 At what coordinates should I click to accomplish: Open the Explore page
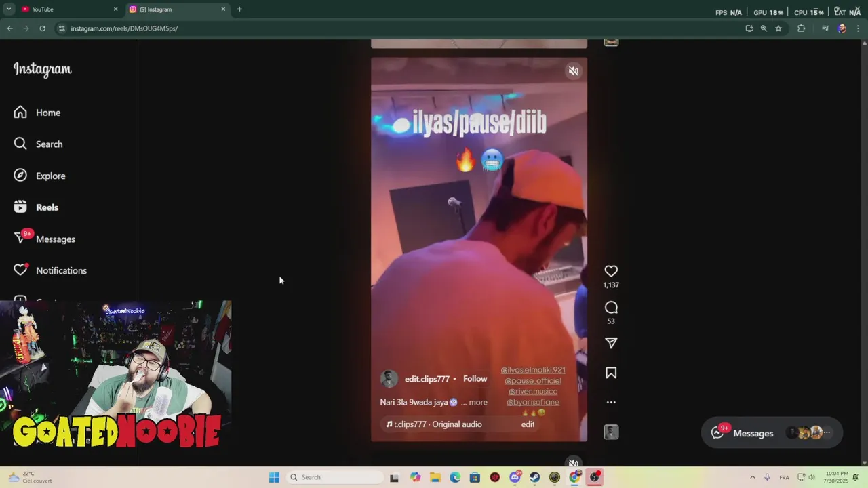pos(41,176)
